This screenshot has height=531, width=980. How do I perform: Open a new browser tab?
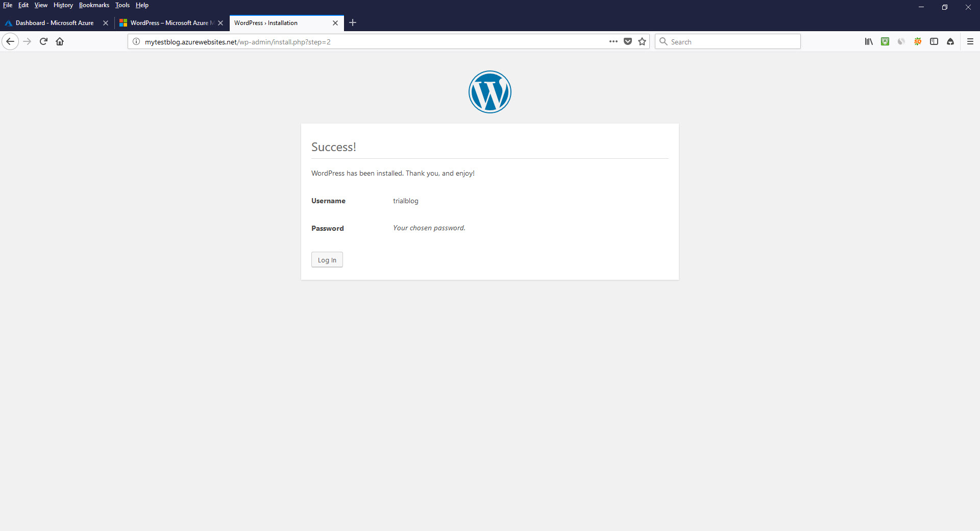click(353, 23)
